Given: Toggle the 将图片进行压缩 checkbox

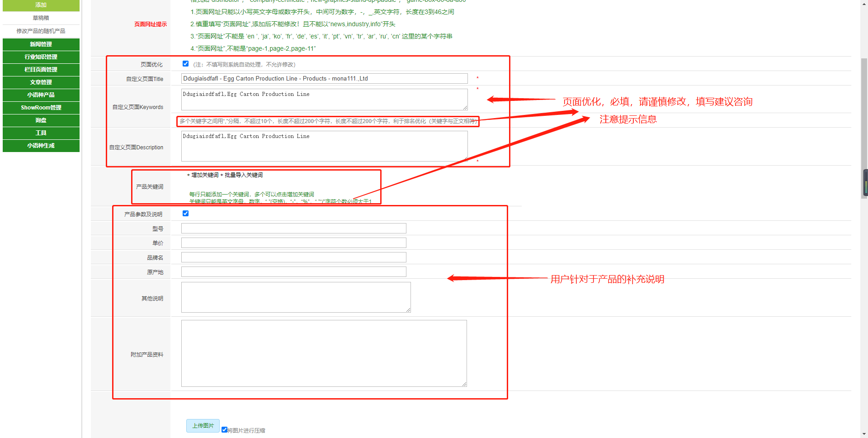Looking at the screenshot, I should (x=224, y=430).
